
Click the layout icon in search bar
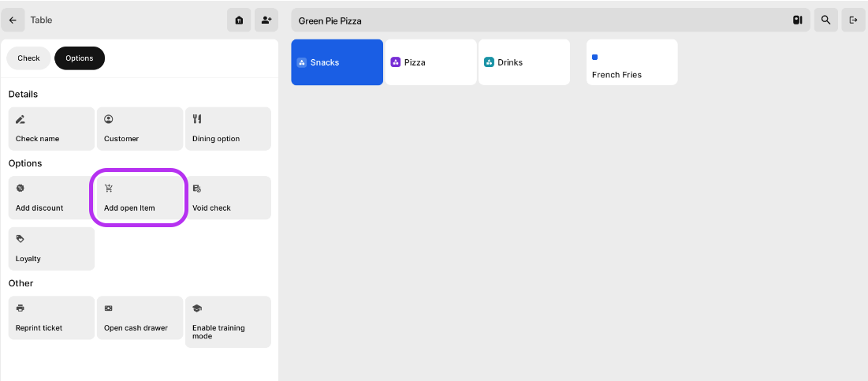coord(797,21)
